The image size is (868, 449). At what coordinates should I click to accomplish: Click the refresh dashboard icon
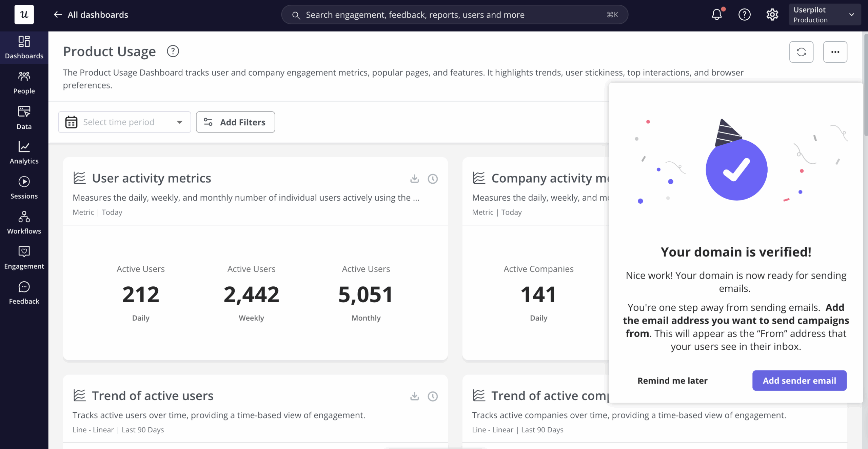click(801, 52)
